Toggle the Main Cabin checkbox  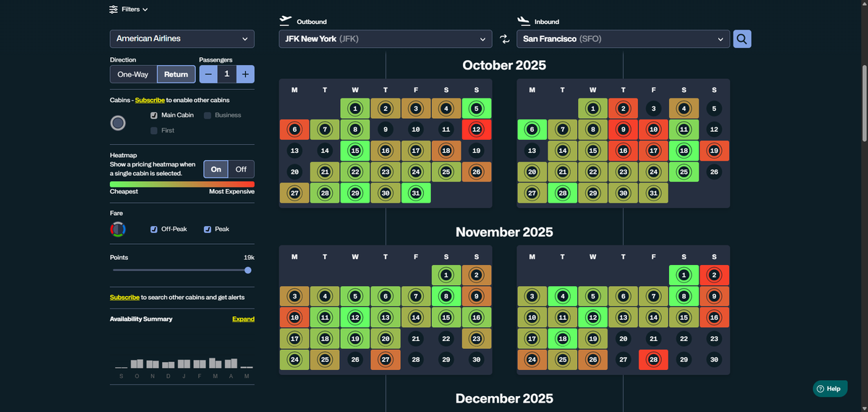[x=154, y=115]
